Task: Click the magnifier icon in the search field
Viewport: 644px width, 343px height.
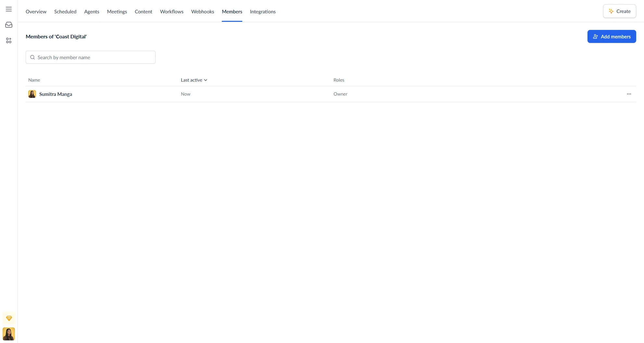Action: tap(32, 57)
